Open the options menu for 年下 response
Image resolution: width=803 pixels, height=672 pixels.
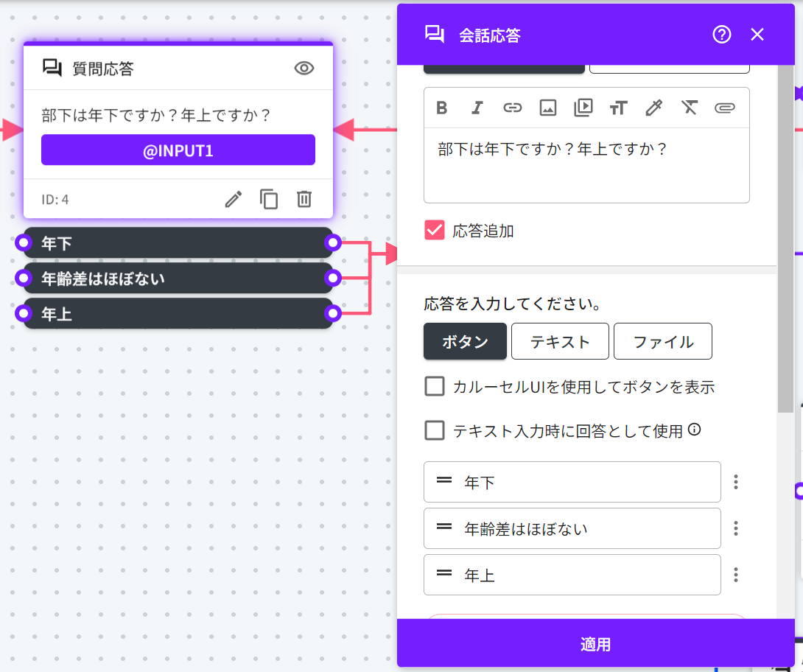(735, 482)
